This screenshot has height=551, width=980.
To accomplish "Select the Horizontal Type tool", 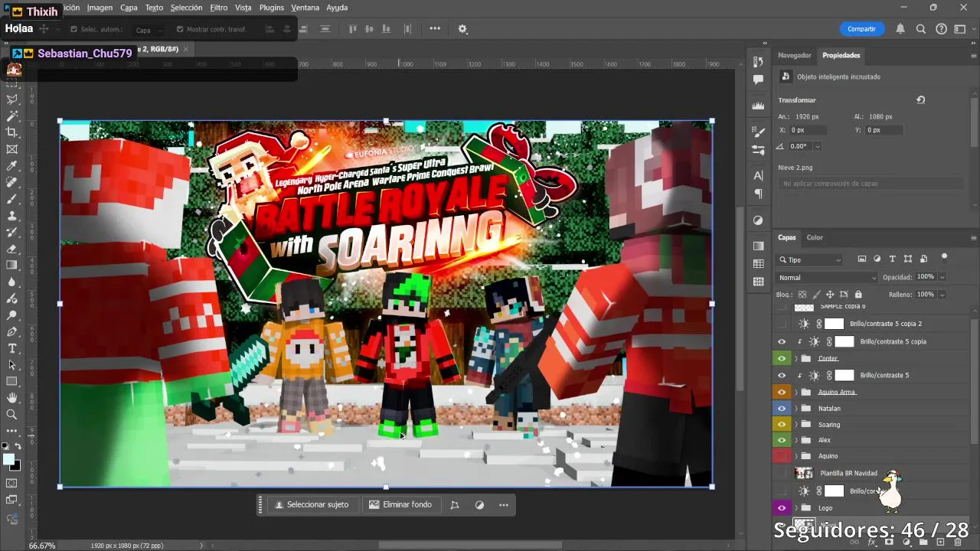I will click(x=12, y=348).
